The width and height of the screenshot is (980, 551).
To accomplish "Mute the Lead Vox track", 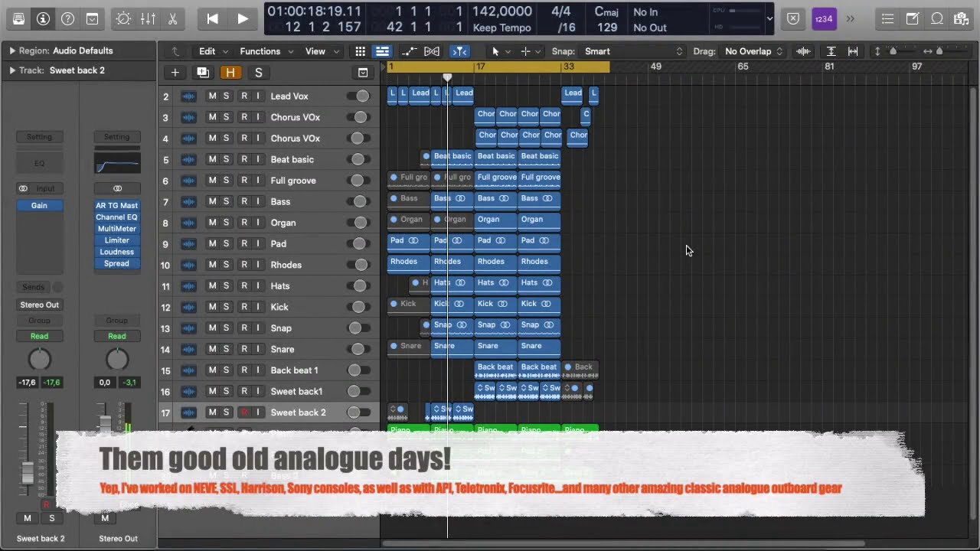I will 212,96.
